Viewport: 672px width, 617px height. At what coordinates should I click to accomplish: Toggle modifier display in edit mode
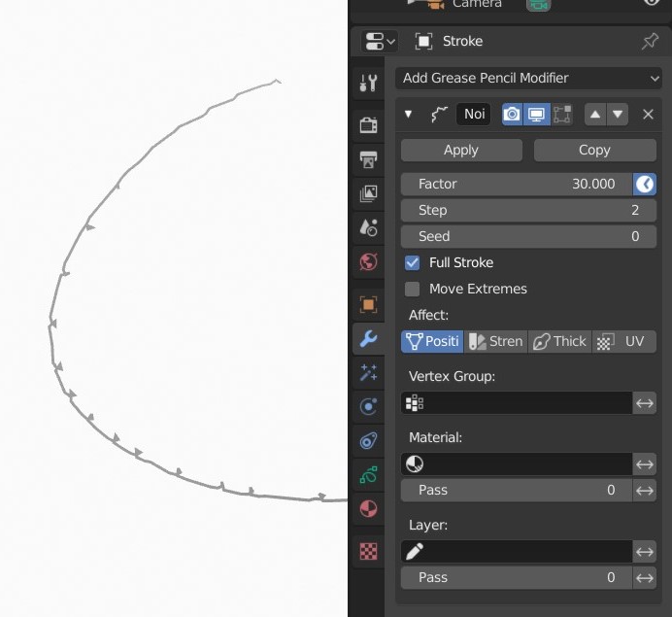point(562,115)
